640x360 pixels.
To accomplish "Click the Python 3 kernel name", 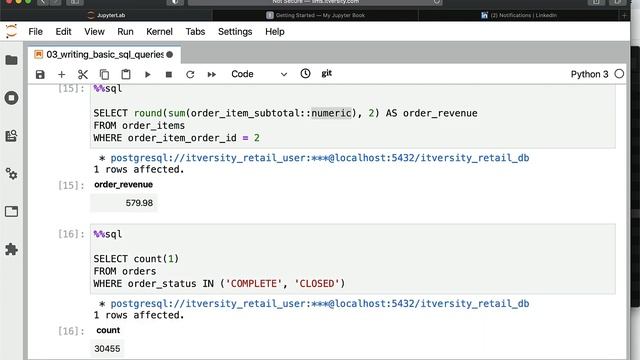I will click(589, 74).
